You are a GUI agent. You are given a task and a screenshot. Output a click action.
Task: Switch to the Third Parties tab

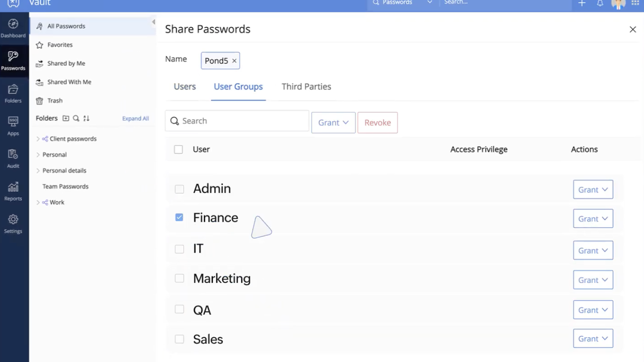[306, 86]
